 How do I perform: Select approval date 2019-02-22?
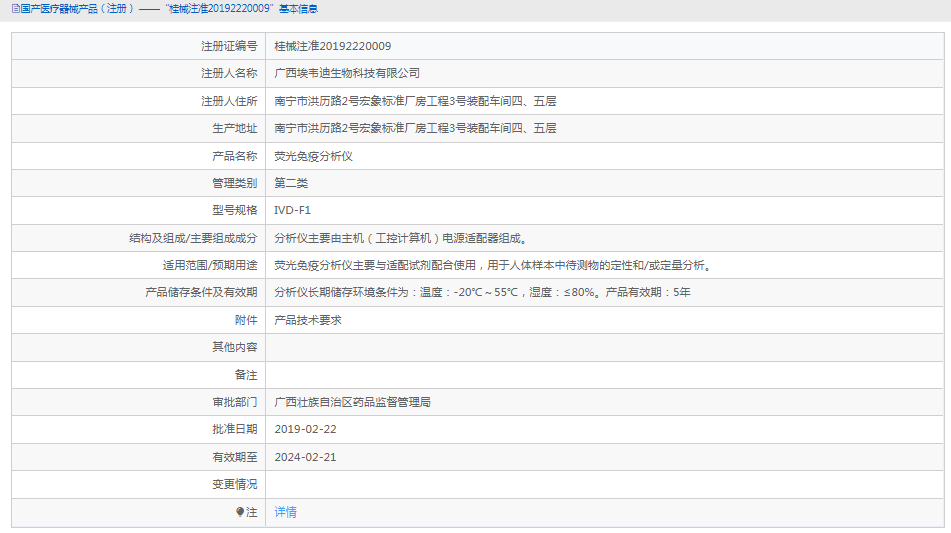305,429
